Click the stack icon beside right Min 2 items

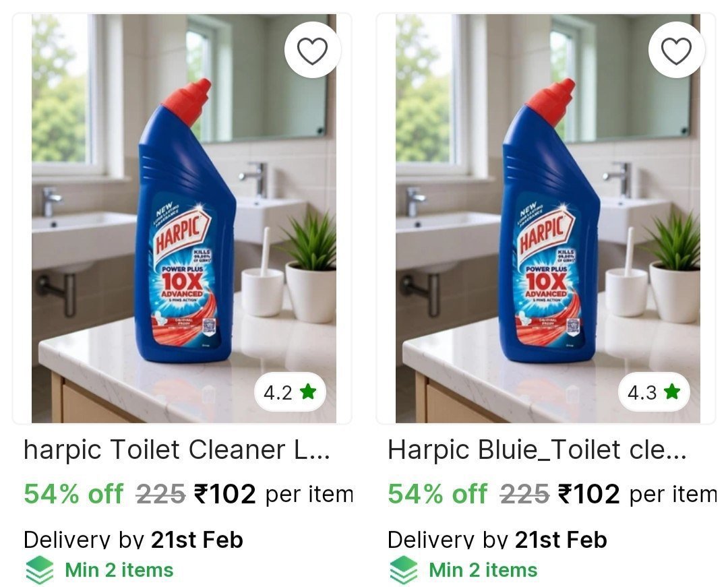[x=404, y=570]
